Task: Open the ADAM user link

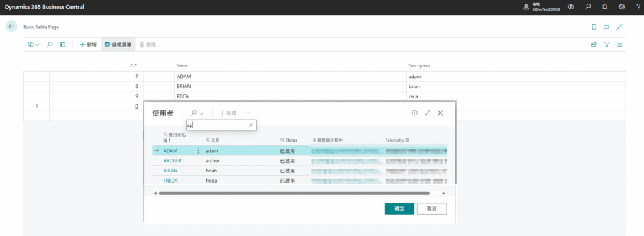Action: (x=170, y=151)
